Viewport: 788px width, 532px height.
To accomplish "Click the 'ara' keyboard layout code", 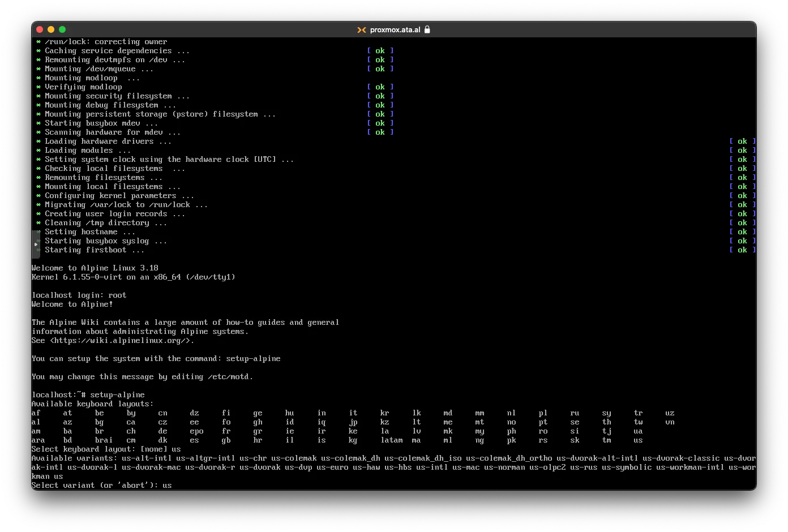I will pyautogui.click(x=38, y=440).
